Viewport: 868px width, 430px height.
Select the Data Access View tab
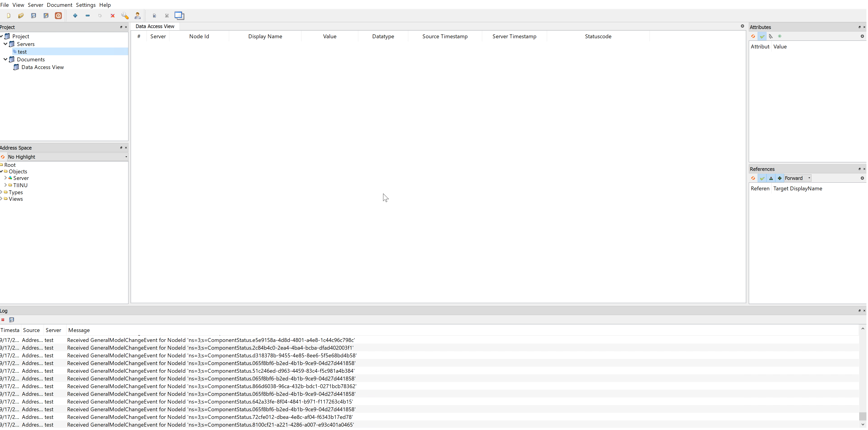tap(155, 26)
